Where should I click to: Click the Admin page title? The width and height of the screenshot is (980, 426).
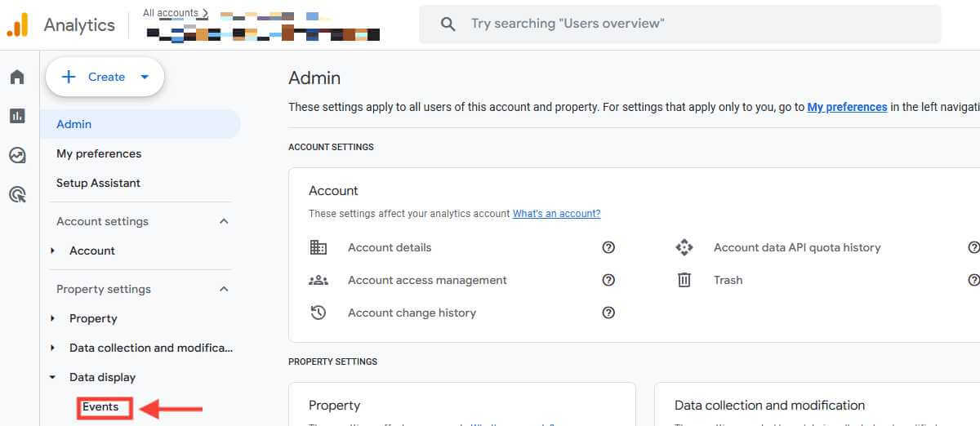pyautogui.click(x=314, y=78)
